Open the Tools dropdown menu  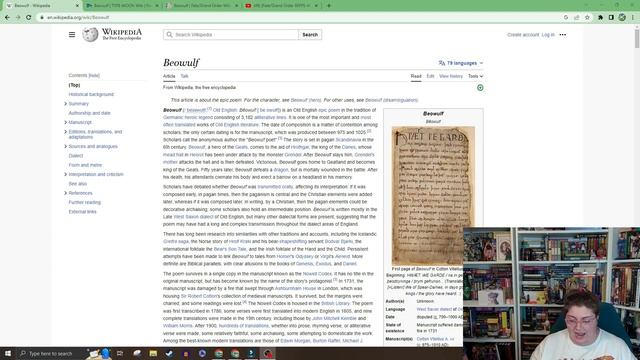475,76
